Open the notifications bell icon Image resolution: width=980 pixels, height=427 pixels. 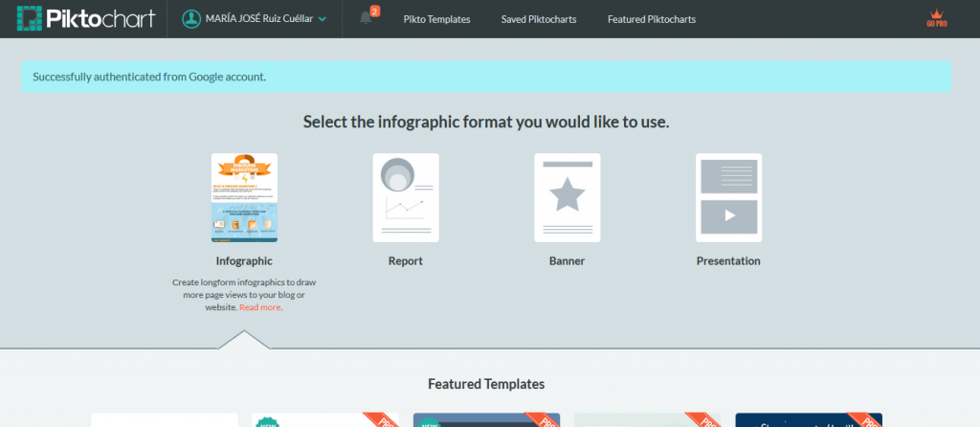tap(366, 18)
